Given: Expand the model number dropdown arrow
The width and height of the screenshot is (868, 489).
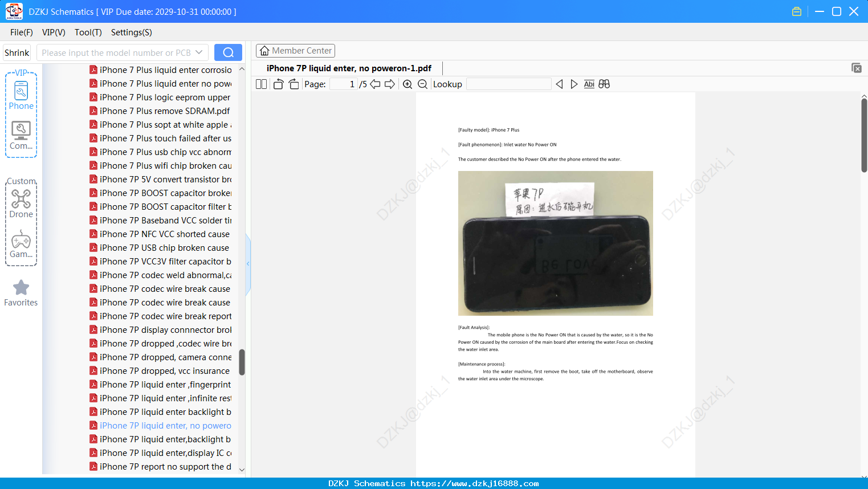Looking at the screenshot, I should point(199,52).
